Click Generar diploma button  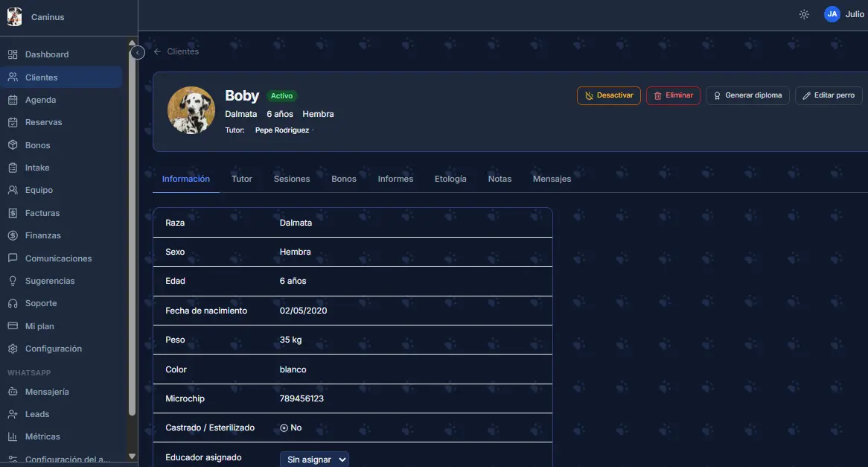tap(747, 95)
